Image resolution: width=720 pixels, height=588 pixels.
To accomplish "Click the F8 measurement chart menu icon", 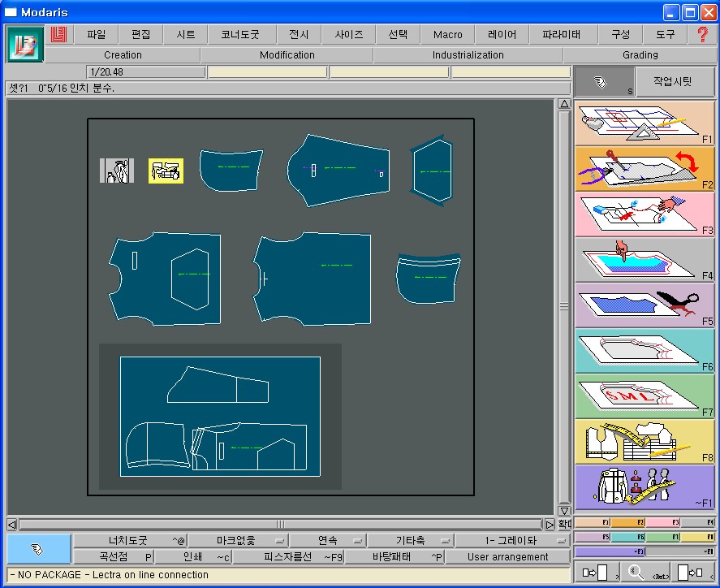I will (644, 441).
